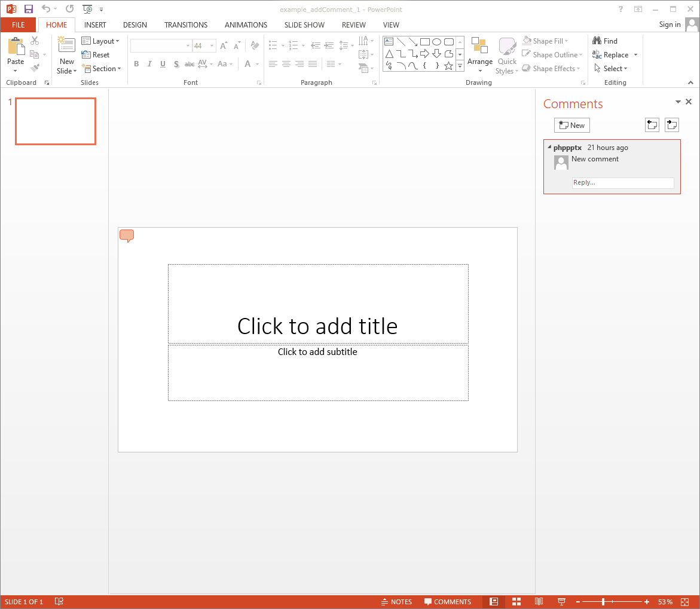The image size is (700, 609).
Task: Expand the Section dropdown
Action: pyautogui.click(x=101, y=69)
